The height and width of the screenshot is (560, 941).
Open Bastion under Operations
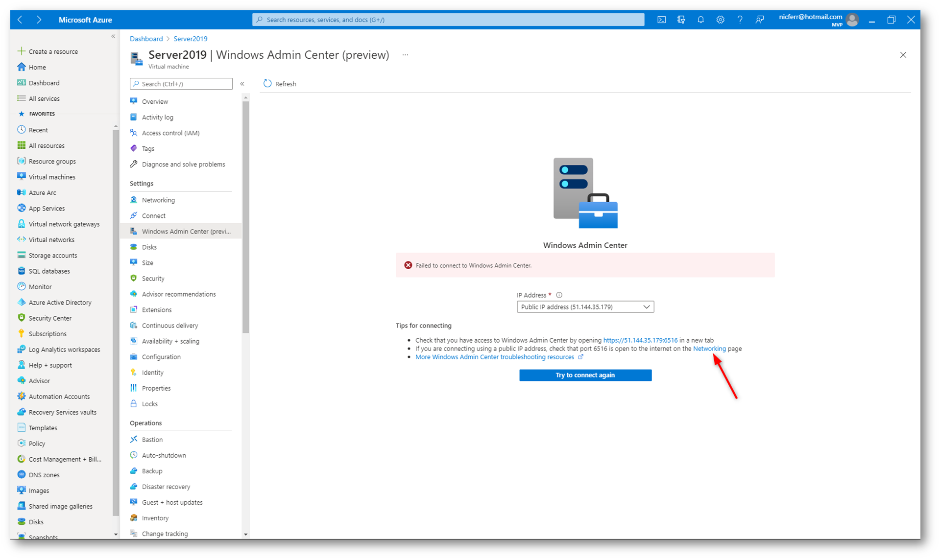pyautogui.click(x=146, y=439)
